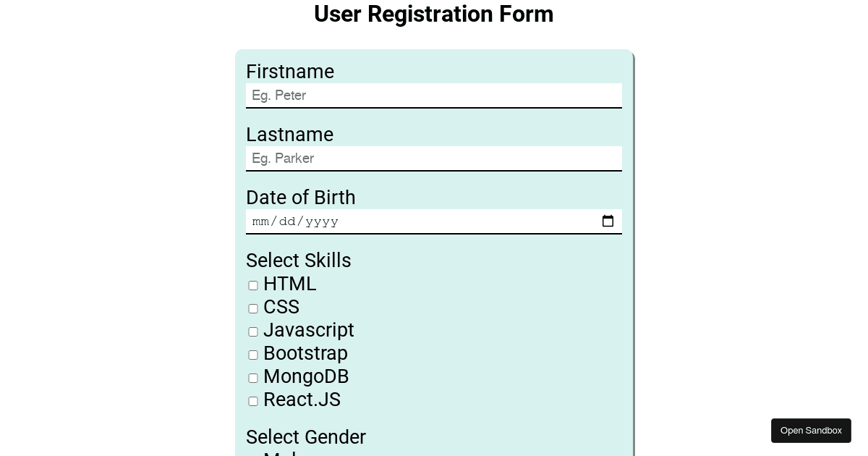Click the Lastname label
Screen dimensions: 868x456
289,135
